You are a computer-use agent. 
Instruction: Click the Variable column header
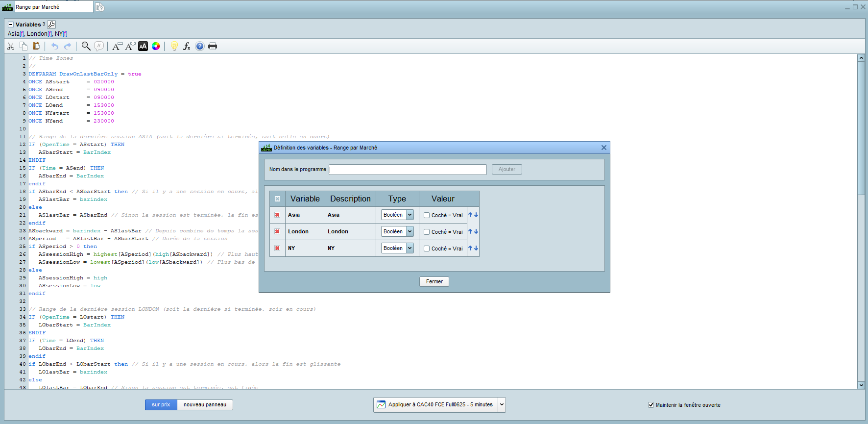click(305, 199)
